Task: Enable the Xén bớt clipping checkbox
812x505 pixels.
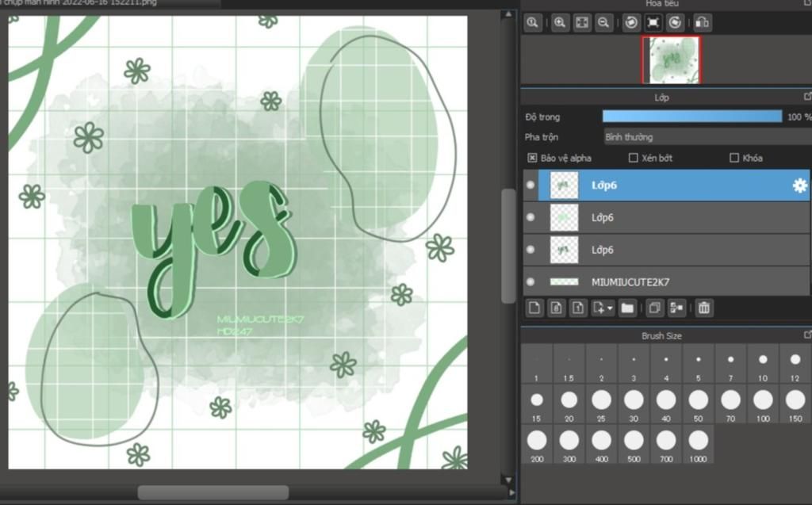Action: (x=633, y=158)
